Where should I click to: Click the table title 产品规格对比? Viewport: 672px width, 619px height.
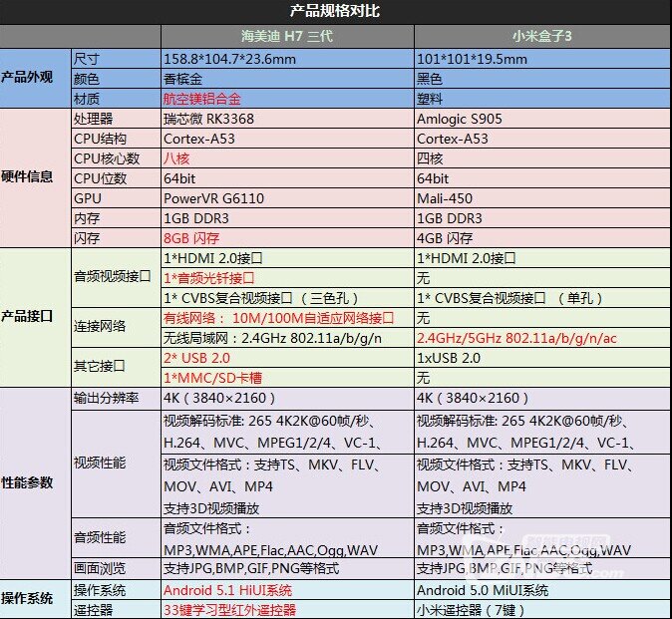click(x=335, y=11)
